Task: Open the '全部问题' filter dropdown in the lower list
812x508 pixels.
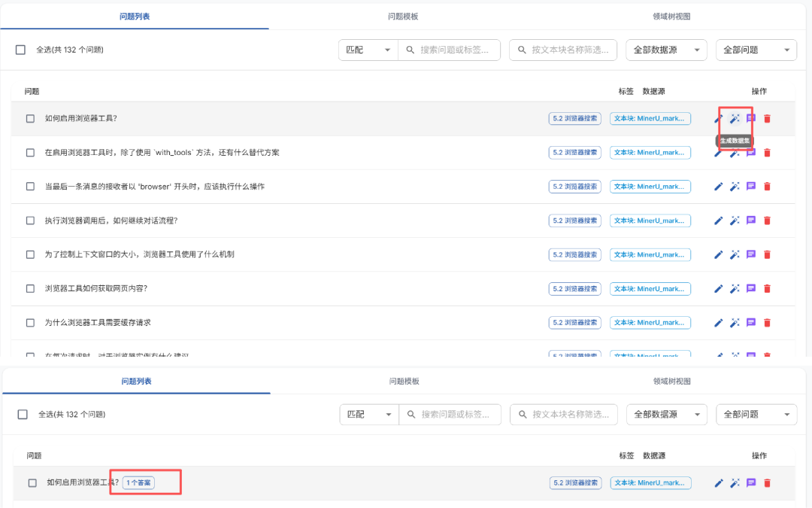Action: click(756, 414)
